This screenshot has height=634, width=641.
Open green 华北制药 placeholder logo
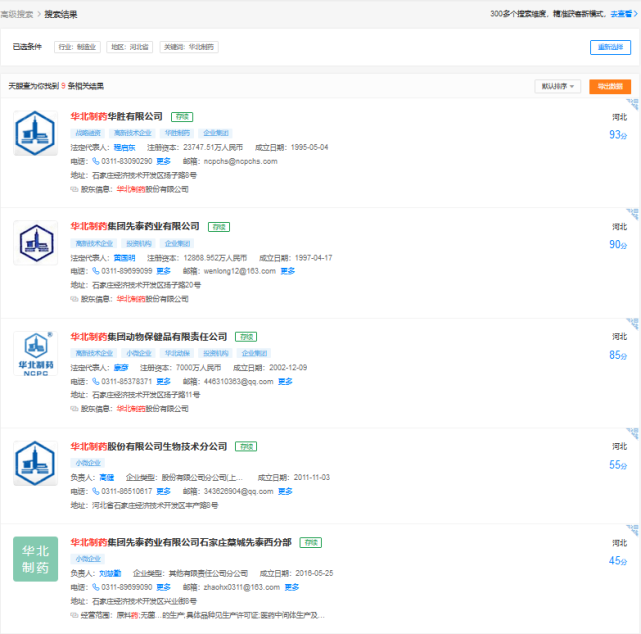pyautogui.click(x=36, y=559)
